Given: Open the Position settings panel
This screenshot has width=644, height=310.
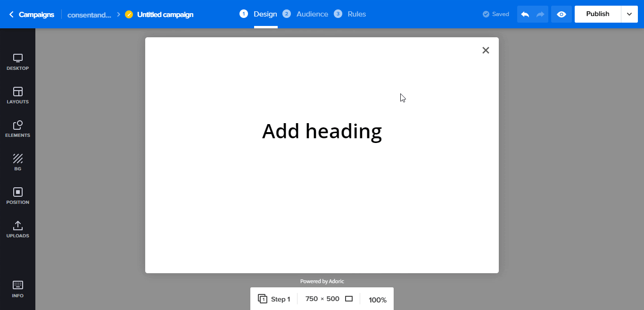Looking at the screenshot, I should tap(17, 196).
